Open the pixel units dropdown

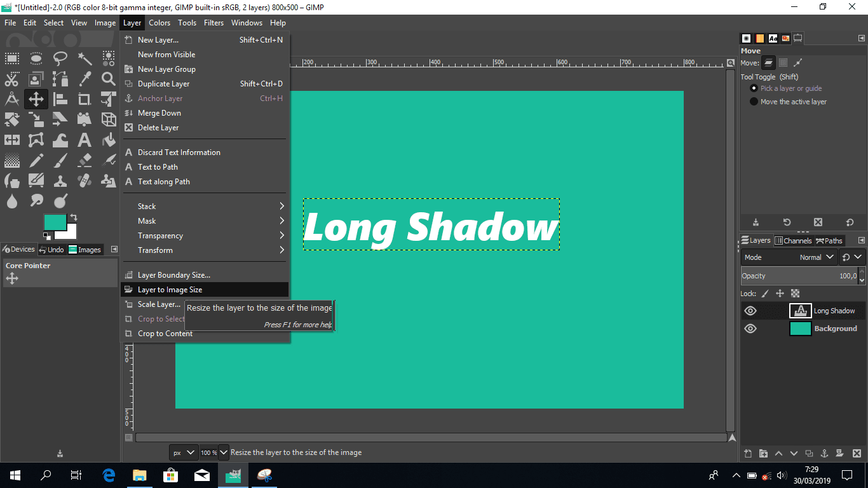pyautogui.click(x=183, y=452)
